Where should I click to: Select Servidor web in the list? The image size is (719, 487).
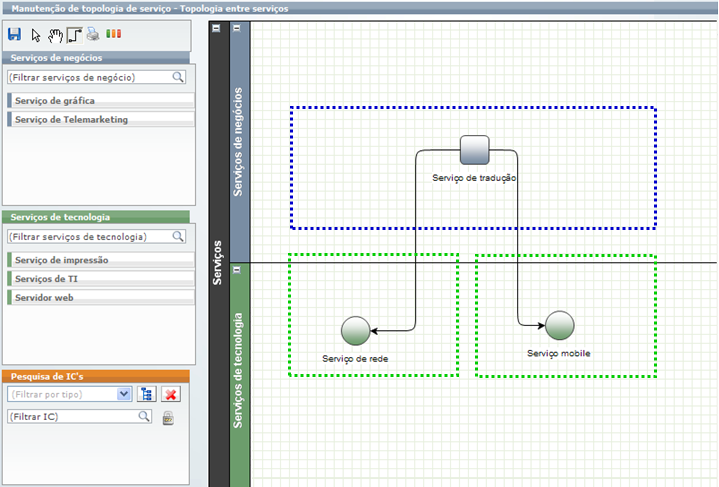[x=101, y=298]
